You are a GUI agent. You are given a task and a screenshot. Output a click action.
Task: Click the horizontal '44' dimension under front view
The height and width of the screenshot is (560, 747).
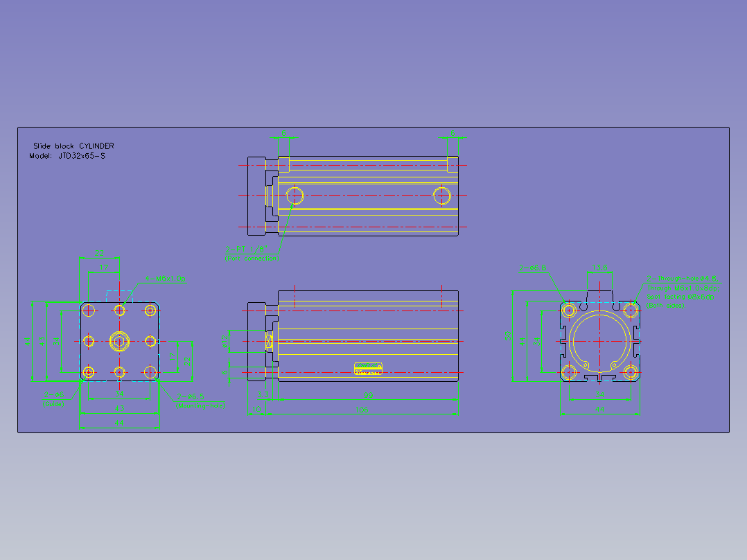coord(119,423)
